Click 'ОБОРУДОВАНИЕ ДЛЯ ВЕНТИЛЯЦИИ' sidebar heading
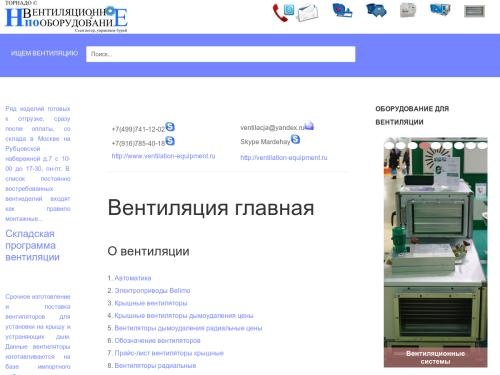 (x=412, y=115)
